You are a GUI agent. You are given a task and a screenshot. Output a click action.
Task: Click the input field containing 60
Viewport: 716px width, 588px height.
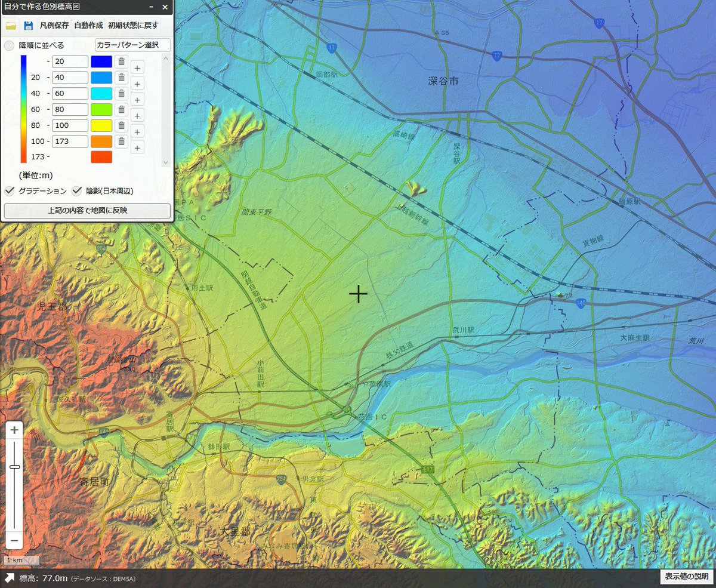(70, 93)
